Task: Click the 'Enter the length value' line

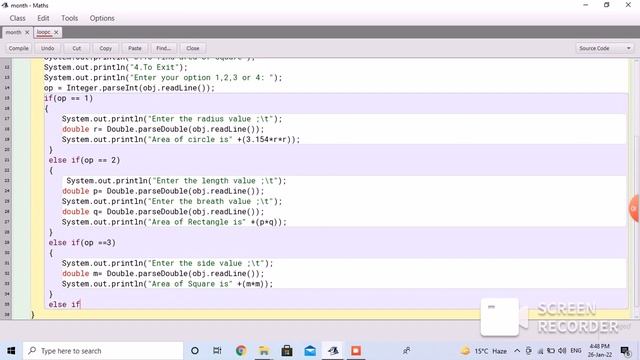Action: (x=176, y=181)
